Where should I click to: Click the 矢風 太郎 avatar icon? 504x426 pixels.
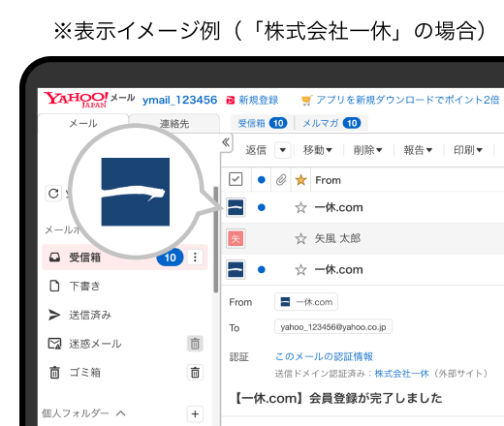[x=236, y=238]
